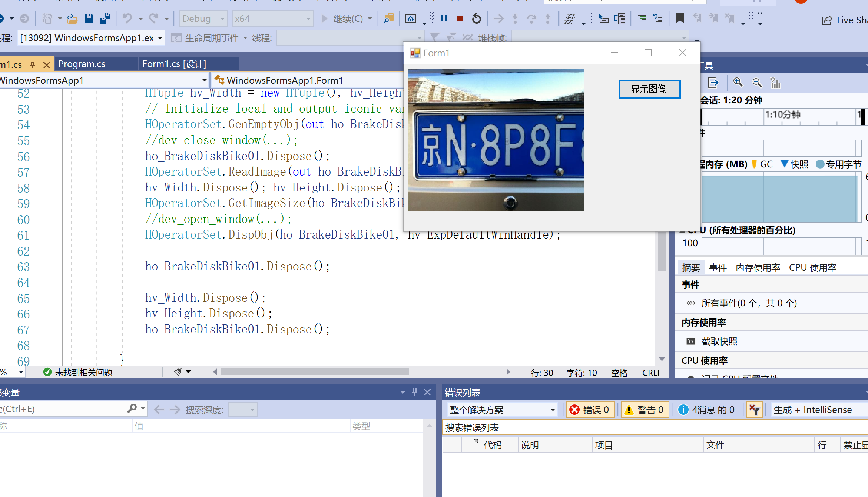
Task: Expand the 整个解决方案 scope dropdown
Action: pyautogui.click(x=502, y=410)
